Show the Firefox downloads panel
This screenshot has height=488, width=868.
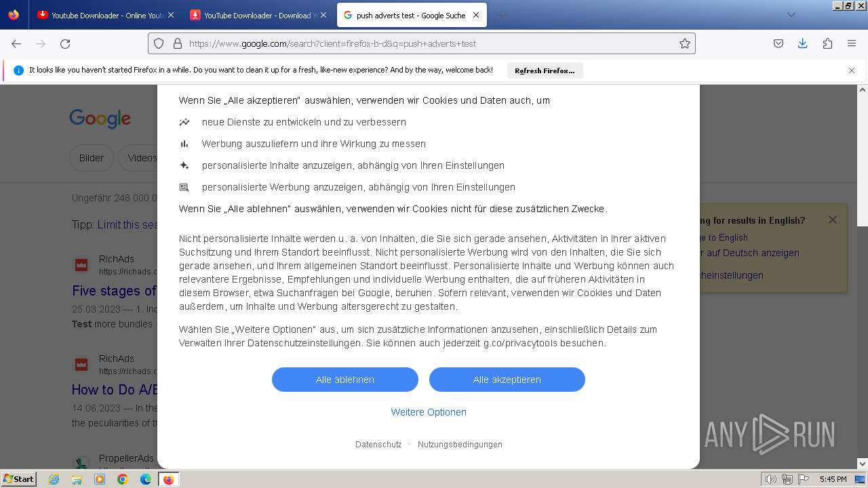tap(802, 43)
